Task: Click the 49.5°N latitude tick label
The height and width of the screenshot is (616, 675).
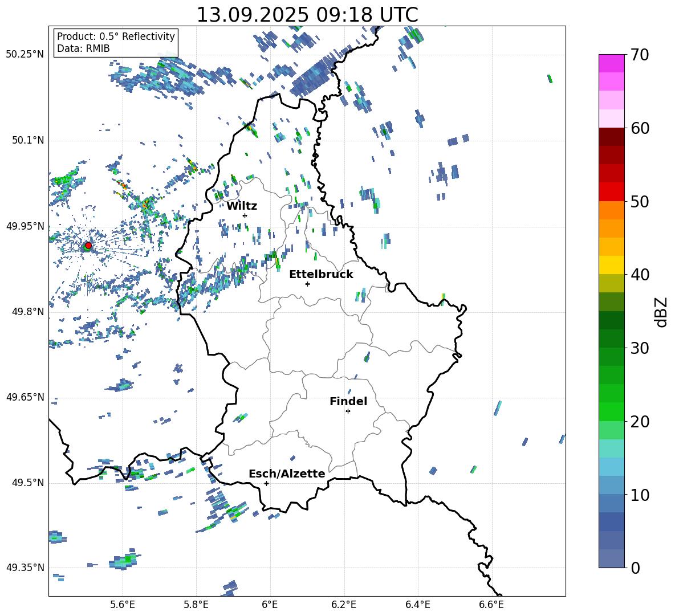Action: pos(25,483)
